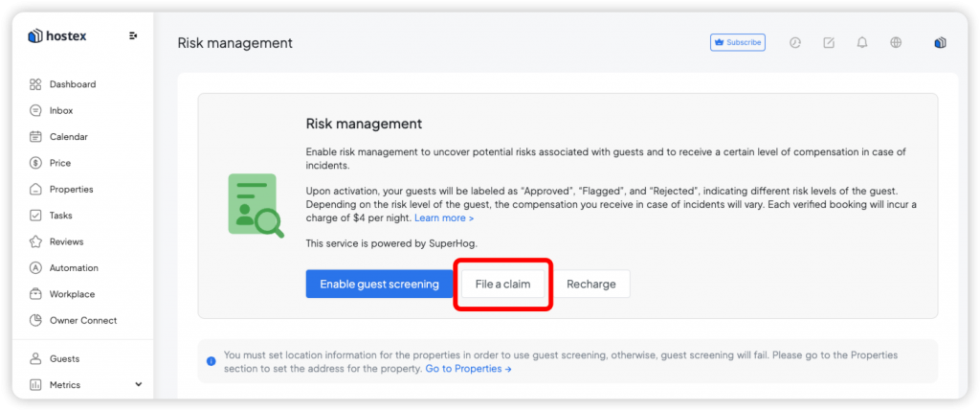Screen dimensions: 980x411
Task: Click the account avatar icon top right
Action: [x=940, y=42]
